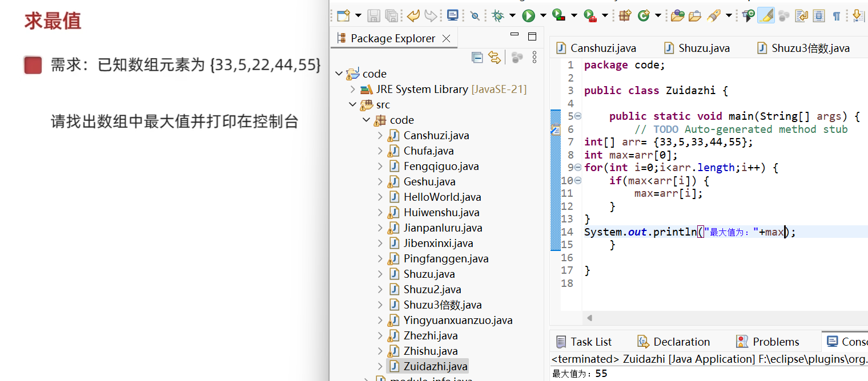Click the Run External Tools icon
Viewport: 868px width, 381px height.
coord(590,16)
